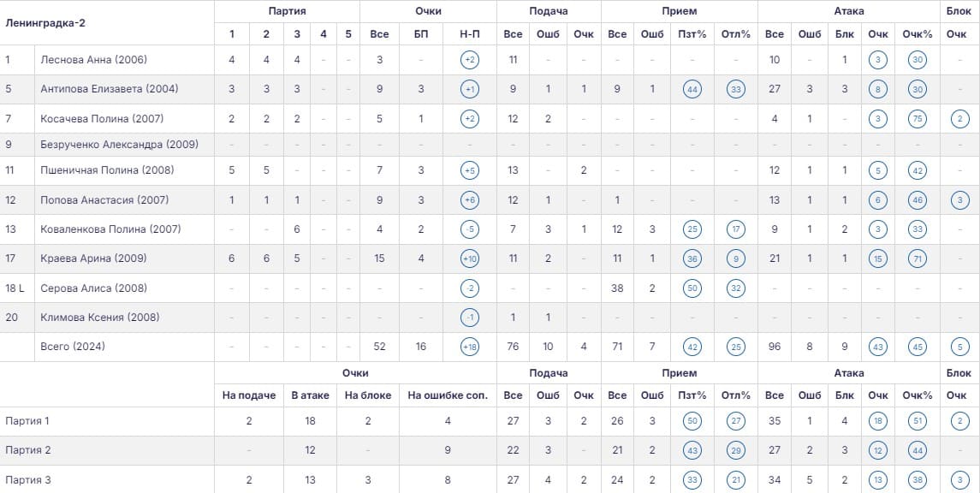Click the На ошибке соп. column header
This screenshot has width=980, height=493.
(448, 395)
